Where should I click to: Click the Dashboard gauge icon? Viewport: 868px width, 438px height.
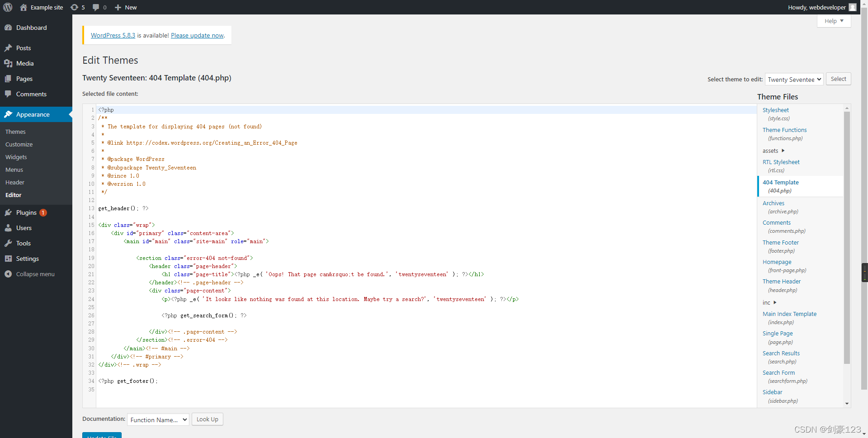8,28
